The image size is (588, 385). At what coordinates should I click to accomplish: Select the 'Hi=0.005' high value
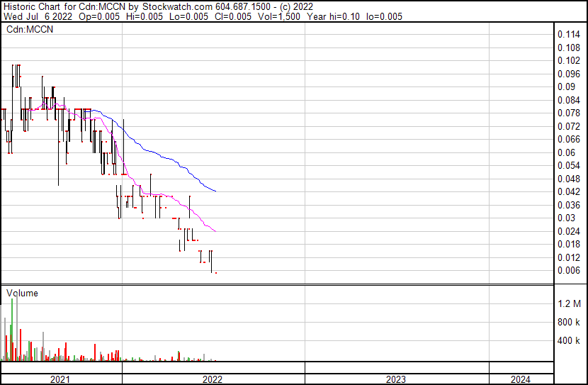click(145, 16)
